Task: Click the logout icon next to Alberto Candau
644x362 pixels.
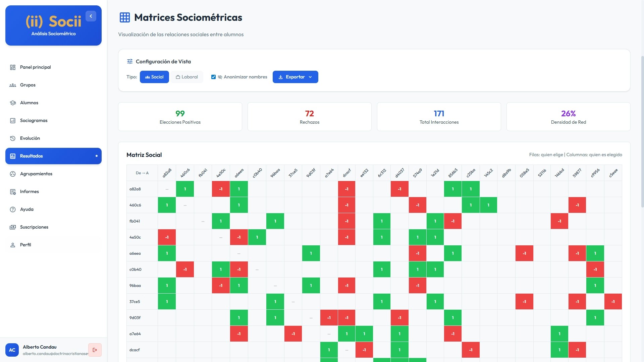Action: (95, 350)
